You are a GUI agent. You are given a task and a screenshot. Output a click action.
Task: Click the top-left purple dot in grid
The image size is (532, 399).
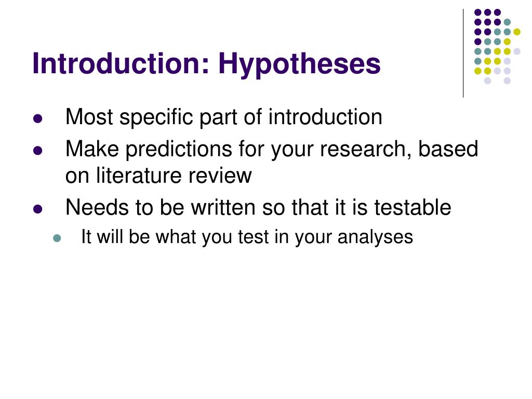[x=478, y=12]
